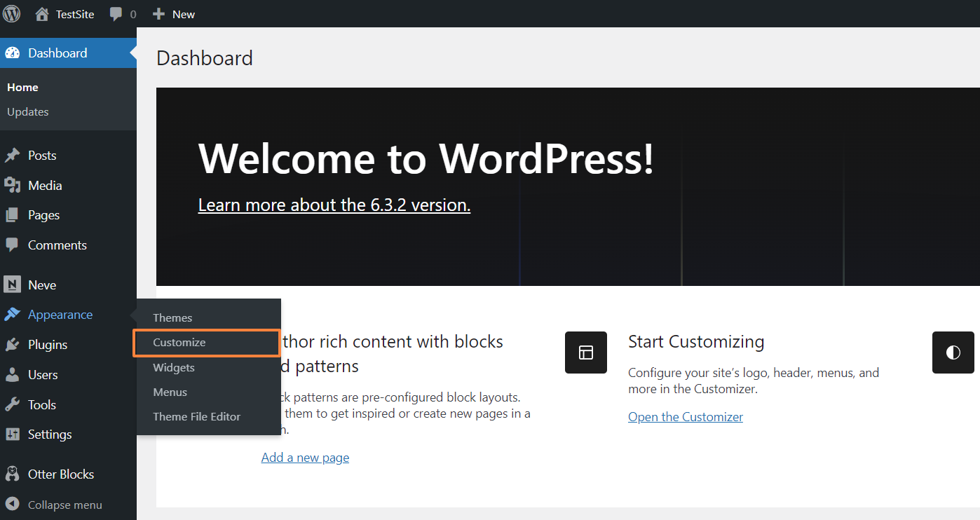Click the Dashboard gauge icon
This screenshot has width=980, height=520.
point(13,53)
